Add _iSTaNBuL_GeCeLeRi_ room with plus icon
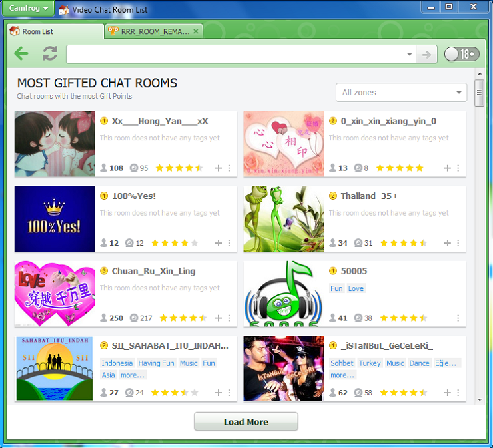The height and width of the screenshot is (448, 493). (448, 393)
